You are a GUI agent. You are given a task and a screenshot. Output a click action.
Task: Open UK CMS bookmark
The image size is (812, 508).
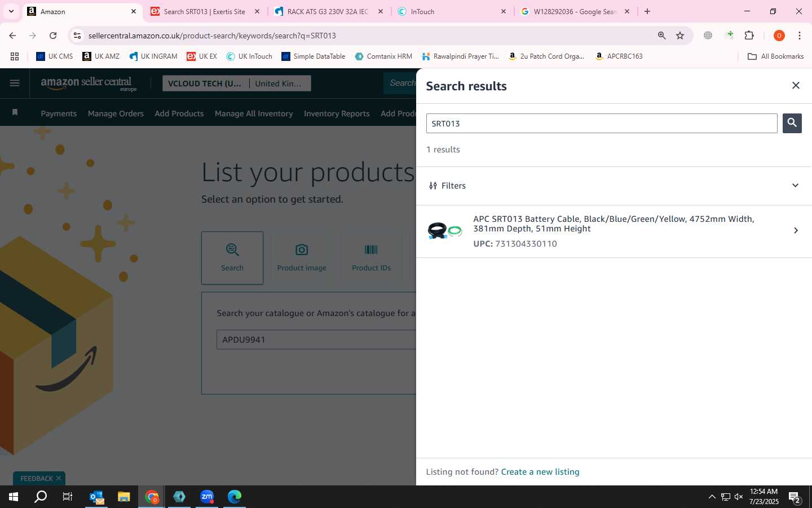55,56
